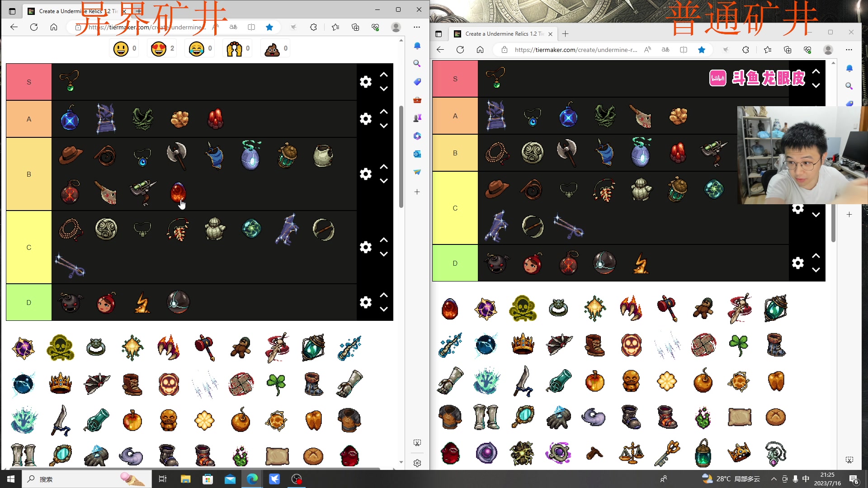
Task: Open settings gear for tier S in left window
Action: click(366, 82)
